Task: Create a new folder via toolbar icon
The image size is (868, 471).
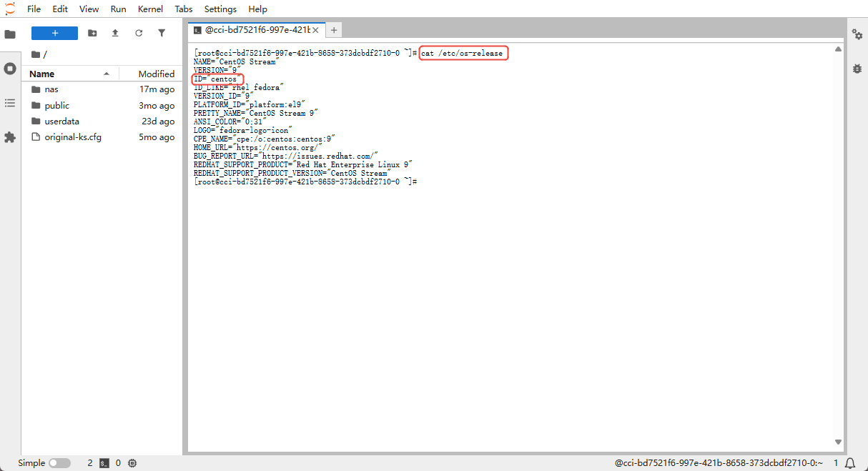Action: click(x=92, y=33)
